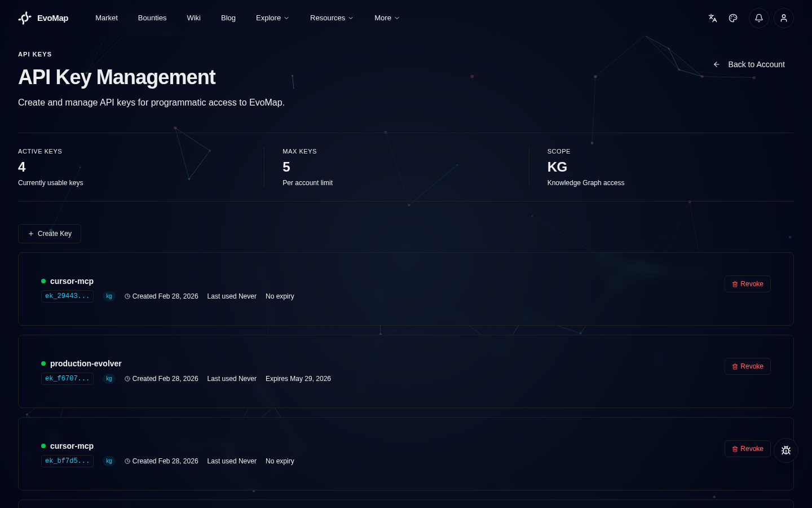Open the floating bug report button
Image resolution: width=812 pixels, height=508 pixels.
786,450
